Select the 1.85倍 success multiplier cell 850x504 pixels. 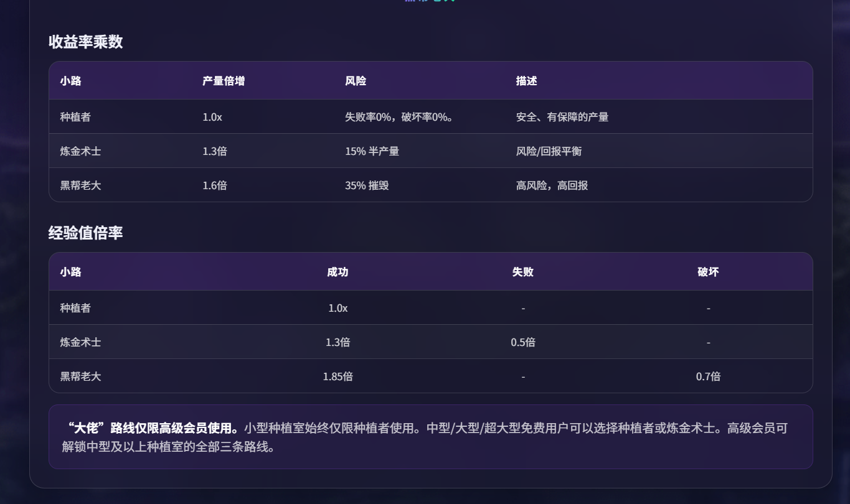338,376
